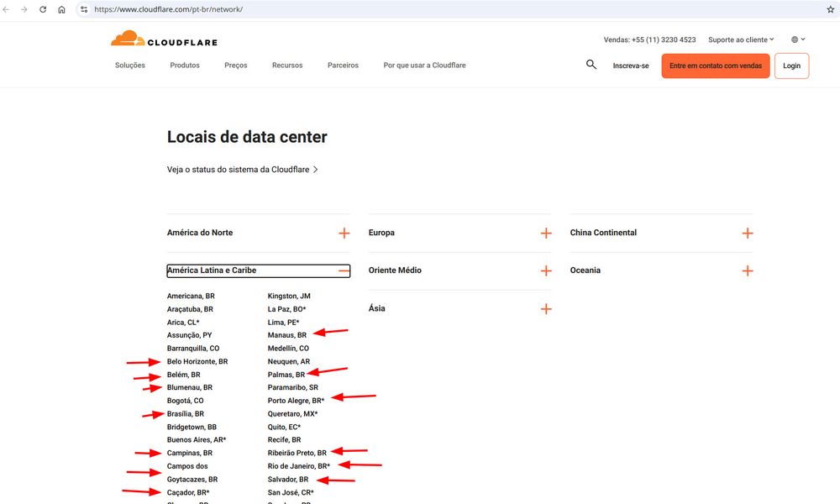Select San José, CR* entry
Viewport: 840px width, 504px height.
pos(291,493)
